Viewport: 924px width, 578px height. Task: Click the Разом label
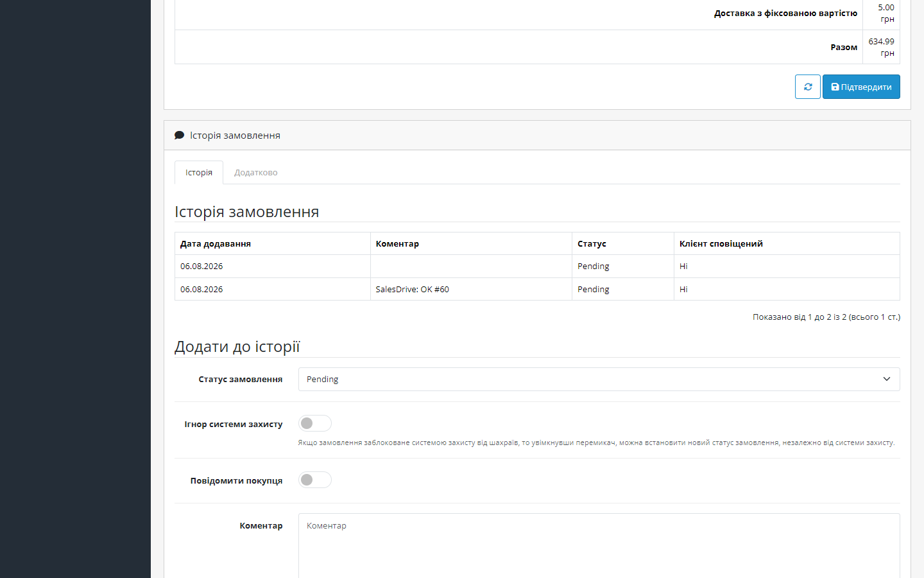coord(844,47)
